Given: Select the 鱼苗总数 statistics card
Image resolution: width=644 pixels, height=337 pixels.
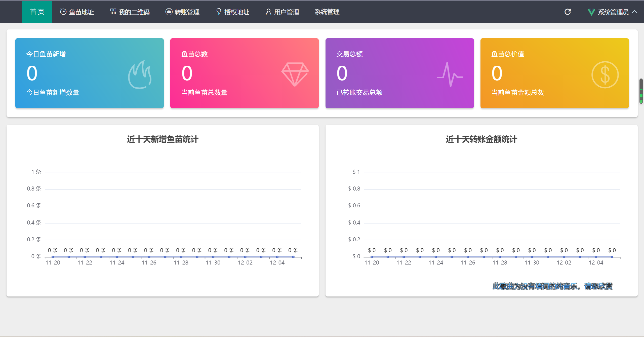Looking at the screenshot, I should (245, 73).
